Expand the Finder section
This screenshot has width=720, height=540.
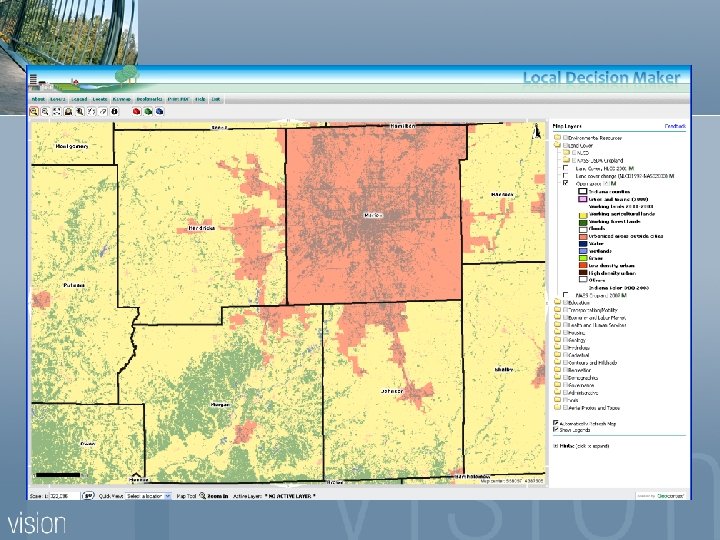point(581,445)
